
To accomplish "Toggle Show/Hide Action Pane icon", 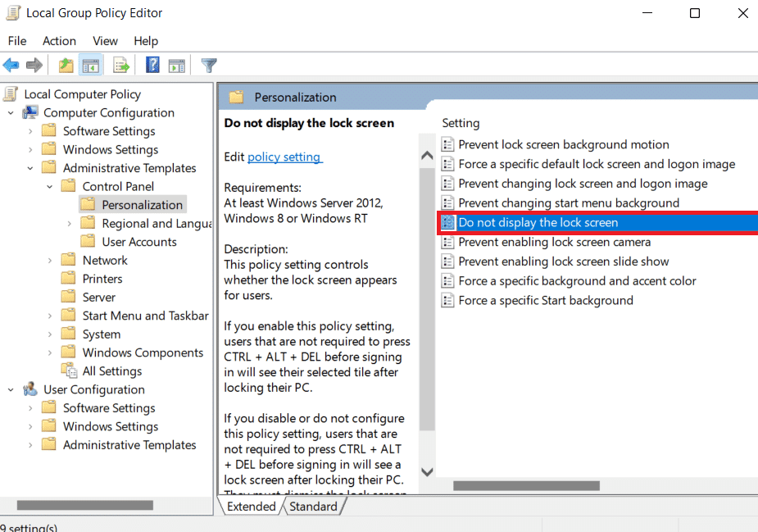I will click(176, 66).
